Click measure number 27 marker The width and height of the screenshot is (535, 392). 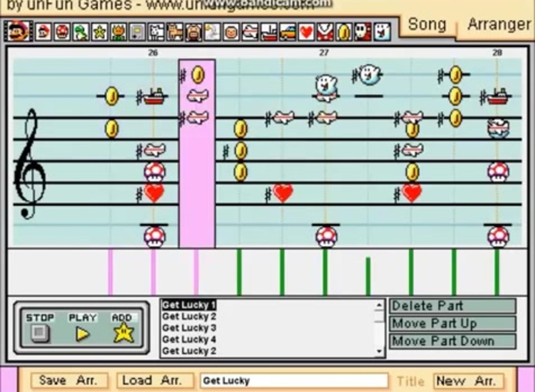coord(324,52)
